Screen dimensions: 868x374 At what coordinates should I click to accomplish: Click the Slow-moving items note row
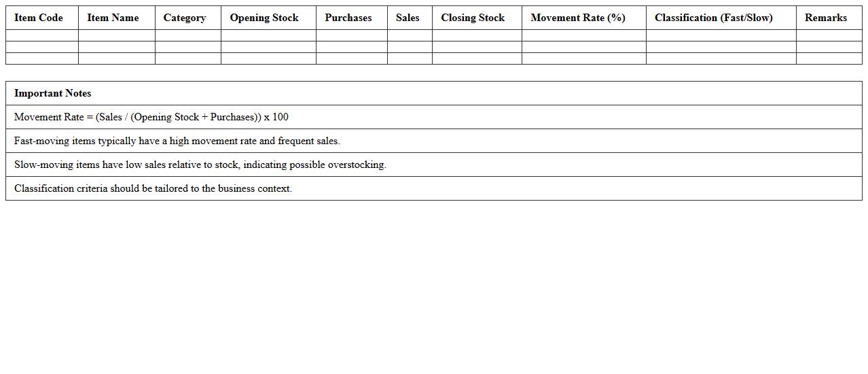(x=200, y=165)
